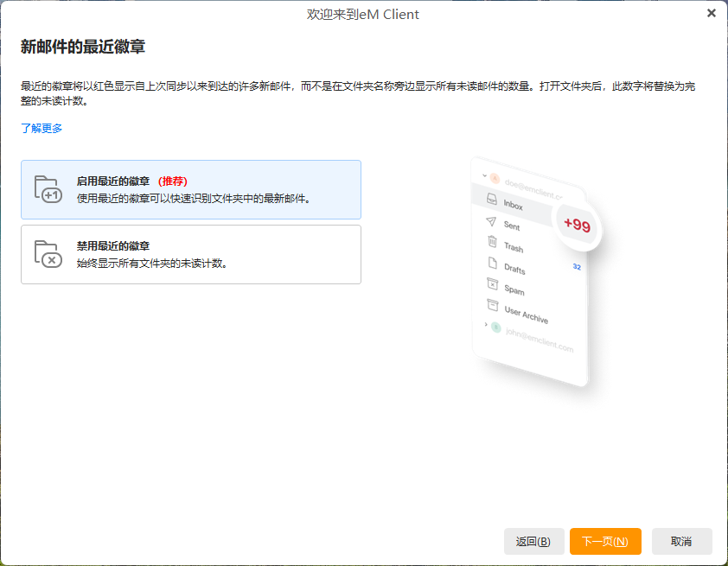Click the Trash bin icon in illustration

pos(492,241)
